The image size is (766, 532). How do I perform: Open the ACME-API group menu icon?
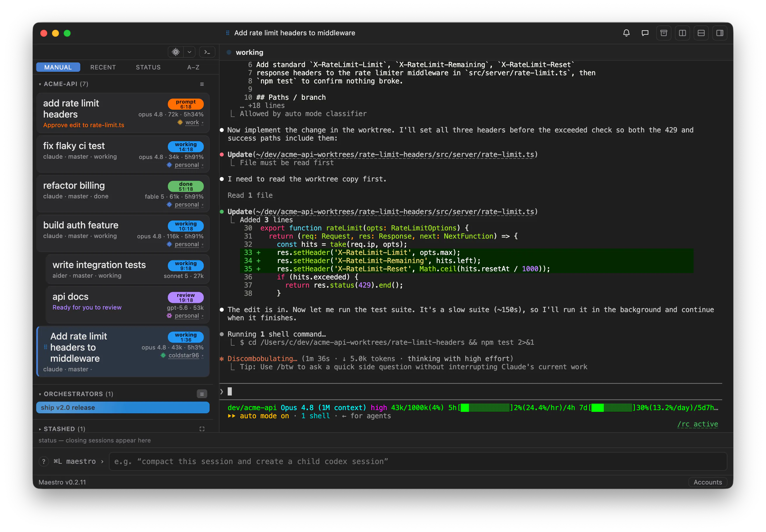click(202, 84)
